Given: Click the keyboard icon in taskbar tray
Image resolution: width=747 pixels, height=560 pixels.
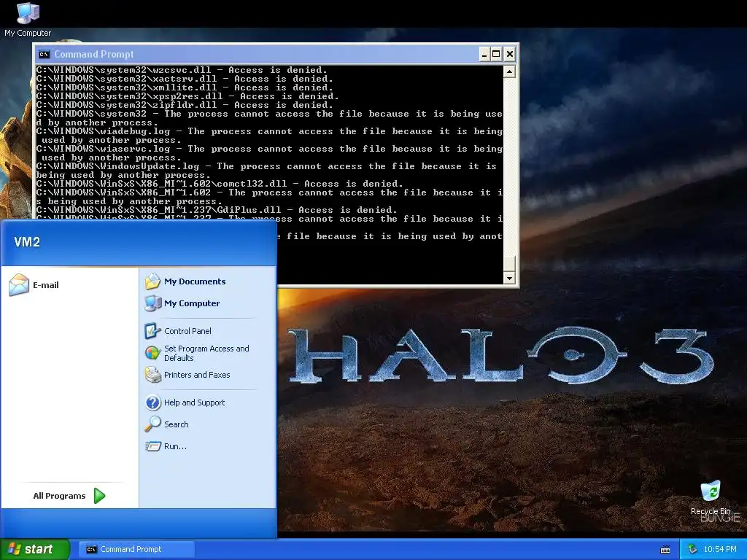Looking at the screenshot, I should tap(665, 550).
